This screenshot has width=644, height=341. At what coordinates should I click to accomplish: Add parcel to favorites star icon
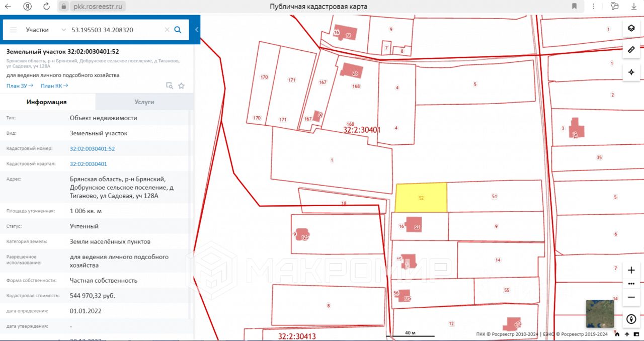click(x=182, y=86)
